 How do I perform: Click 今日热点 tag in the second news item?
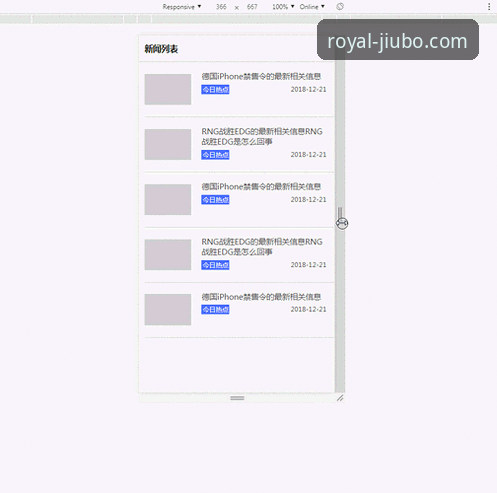[x=215, y=155]
